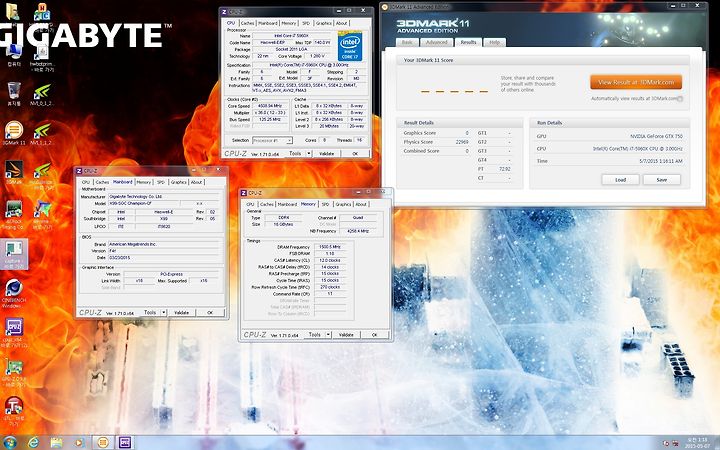720x450 pixels.
Task: Click Validate in the CPU-Z CPU window
Action: click(x=326, y=153)
